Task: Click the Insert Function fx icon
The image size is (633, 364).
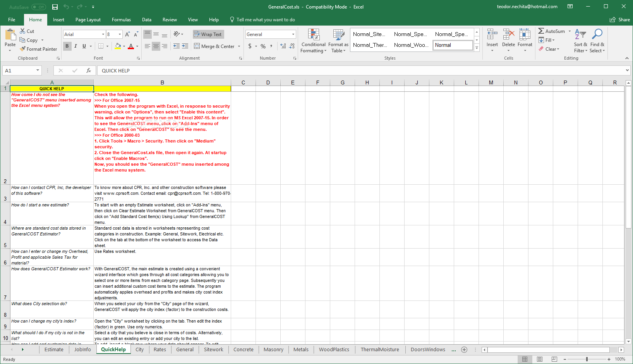Action: point(89,70)
